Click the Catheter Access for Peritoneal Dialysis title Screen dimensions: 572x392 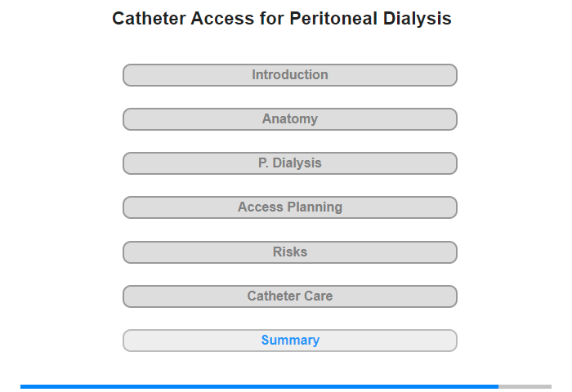click(x=282, y=18)
